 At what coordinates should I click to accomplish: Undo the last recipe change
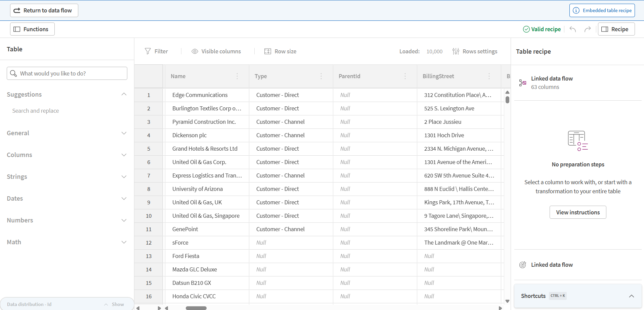tap(572, 29)
